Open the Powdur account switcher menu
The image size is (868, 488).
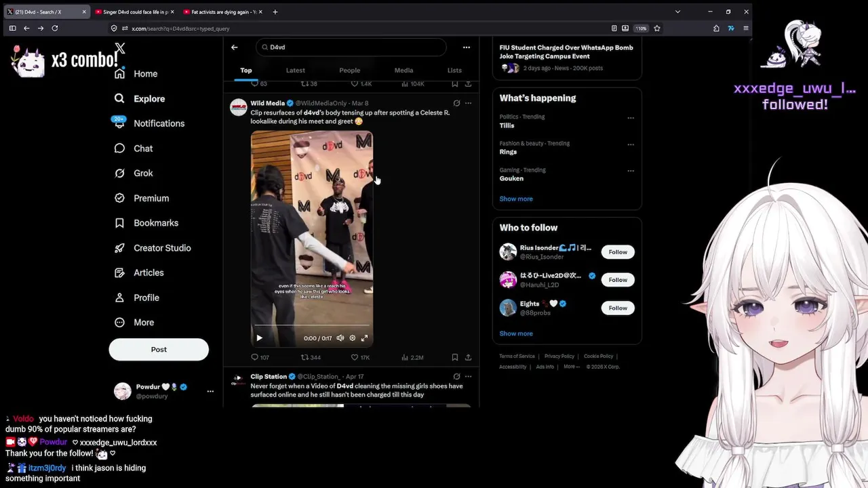click(210, 391)
